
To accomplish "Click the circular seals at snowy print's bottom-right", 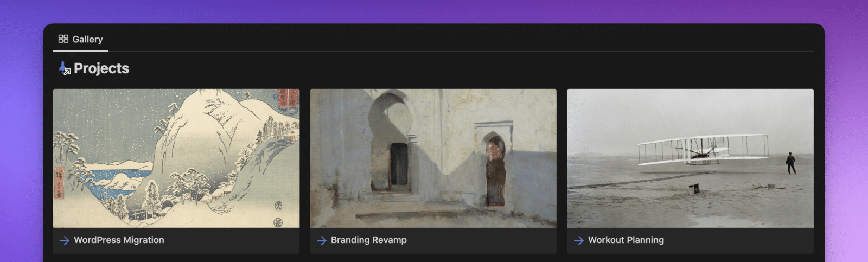I will pos(278,214).
